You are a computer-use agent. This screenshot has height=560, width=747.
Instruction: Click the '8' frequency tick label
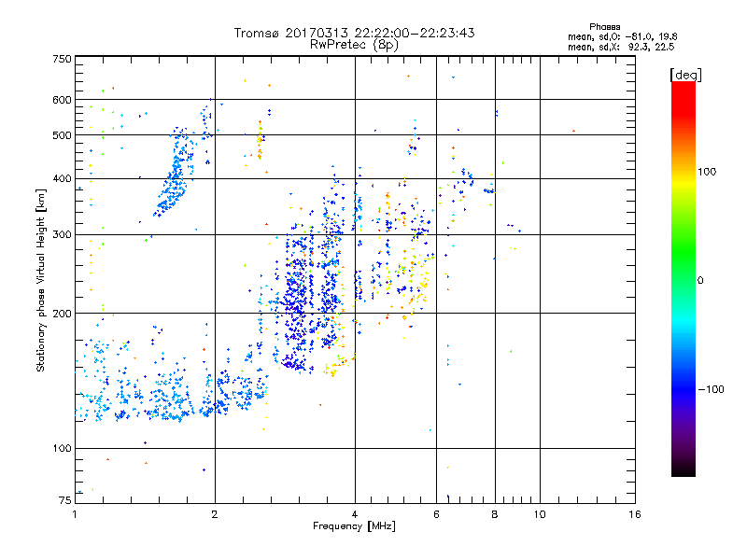click(495, 514)
